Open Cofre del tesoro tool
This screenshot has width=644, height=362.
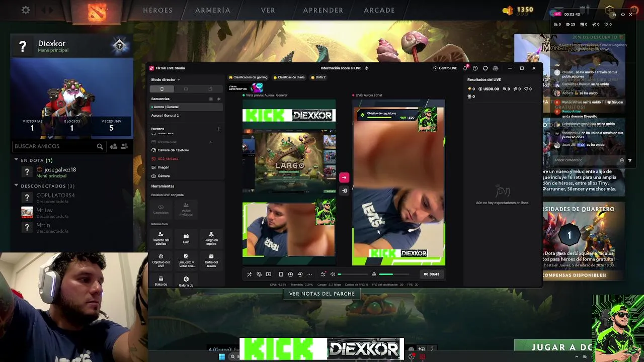tap(211, 260)
